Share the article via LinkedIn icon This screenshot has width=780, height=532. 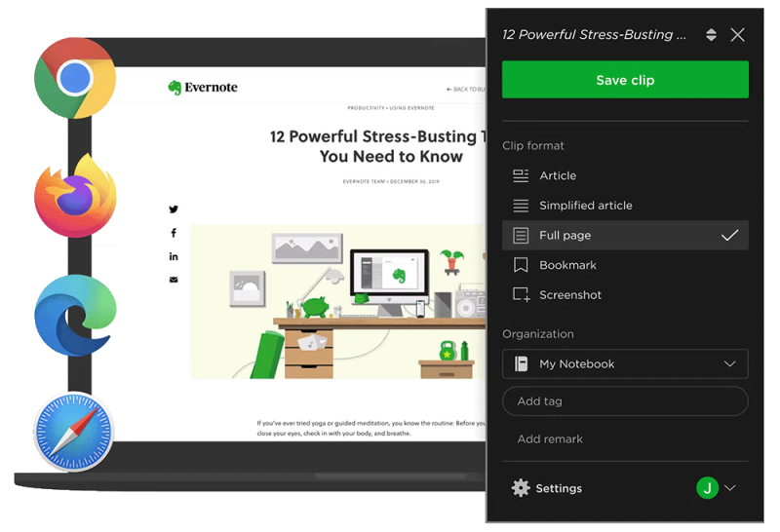[174, 256]
